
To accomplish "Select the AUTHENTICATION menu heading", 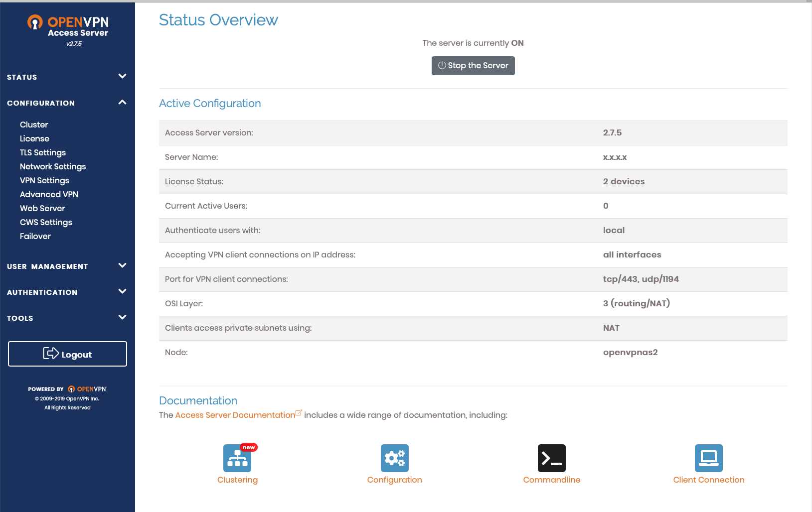I will tap(42, 292).
